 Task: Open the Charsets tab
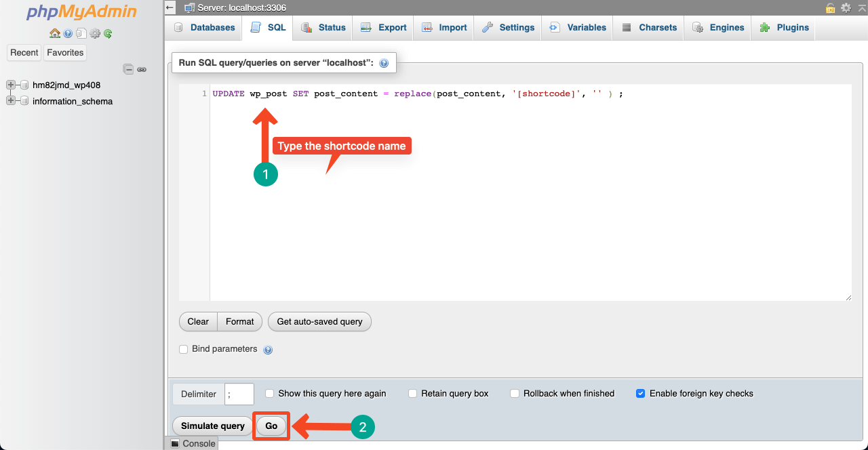tap(649, 28)
